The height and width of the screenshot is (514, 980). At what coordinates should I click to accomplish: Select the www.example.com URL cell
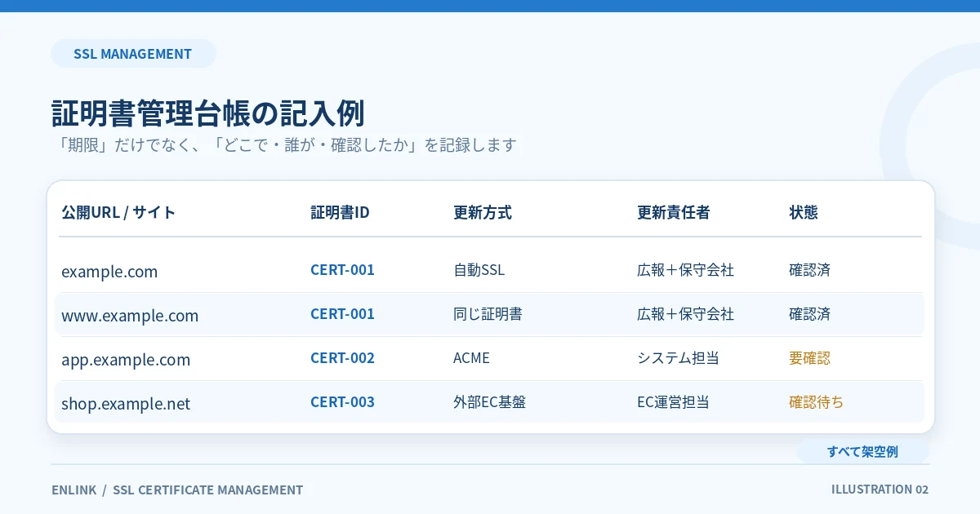click(130, 316)
